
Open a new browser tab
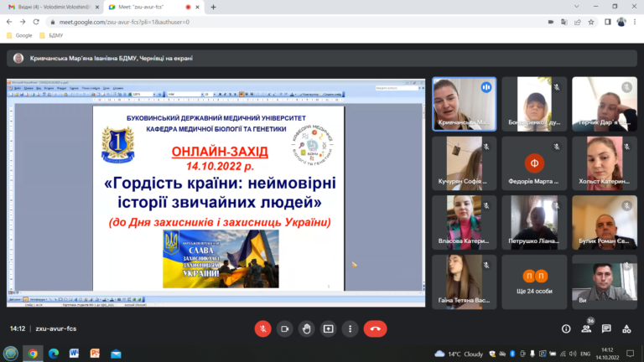pyautogui.click(x=213, y=7)
